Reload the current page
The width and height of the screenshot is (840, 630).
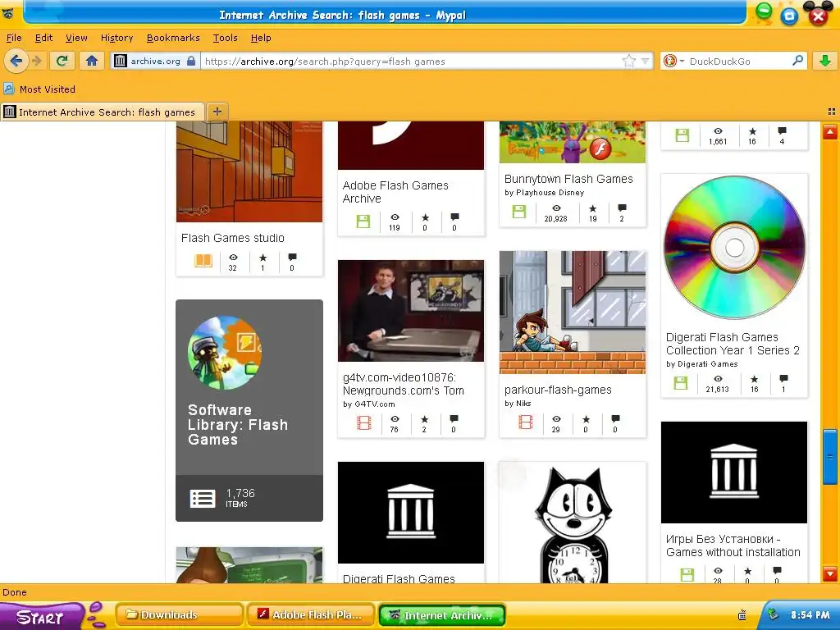pyautogui.click(x=62, y=61)
